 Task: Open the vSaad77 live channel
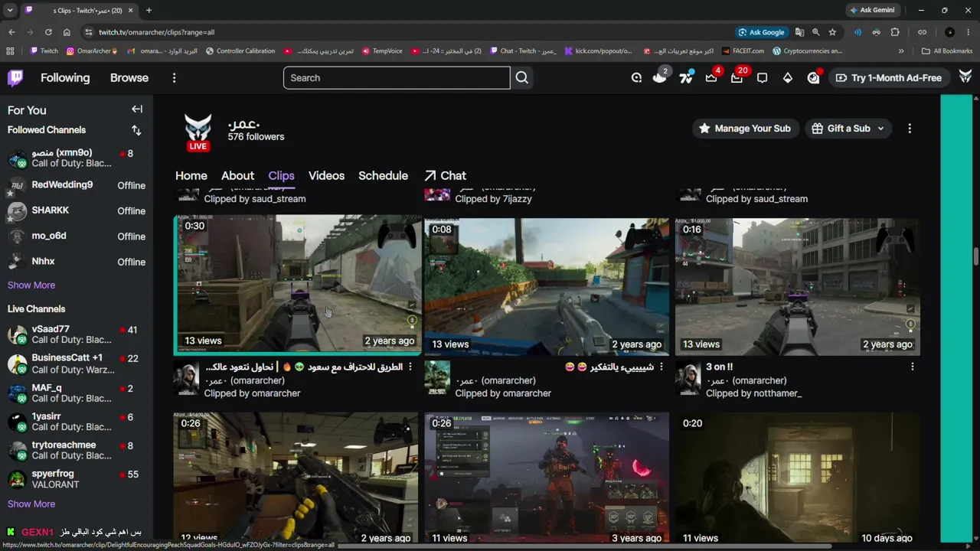pos(77,334)
